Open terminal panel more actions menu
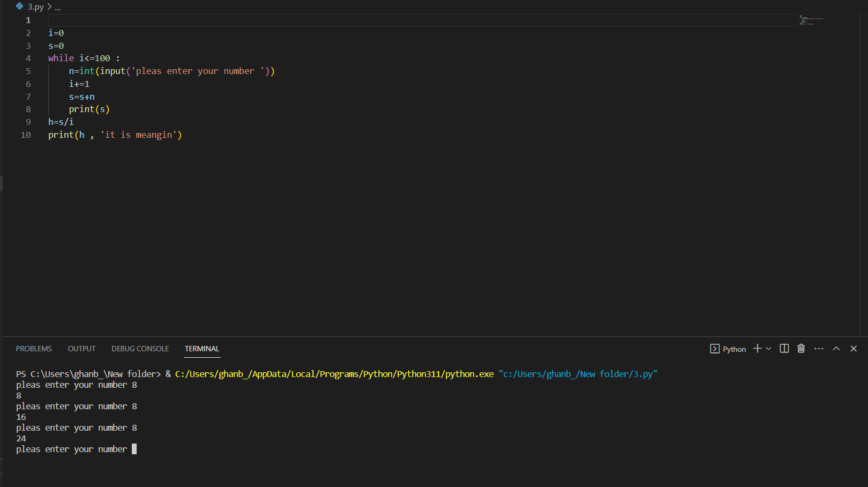This screenshot has width=868, height=487. [x=819, y=349]
